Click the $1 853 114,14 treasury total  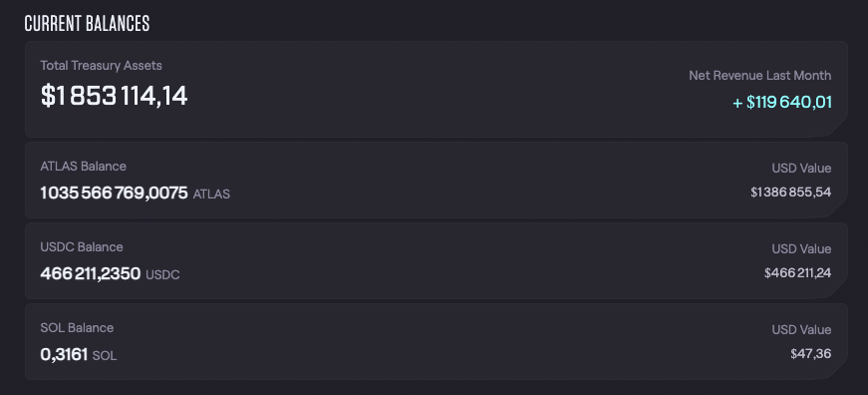[114, 96]
